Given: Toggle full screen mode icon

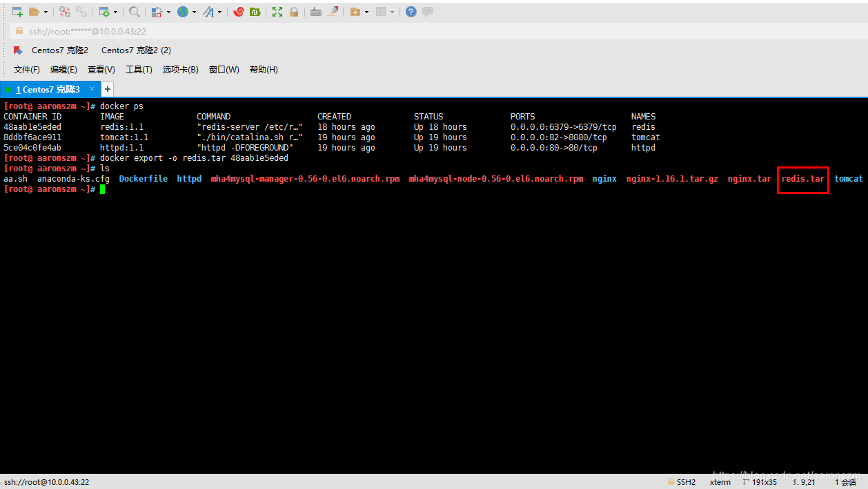Looking at the screenshot, I should (277, 12).
